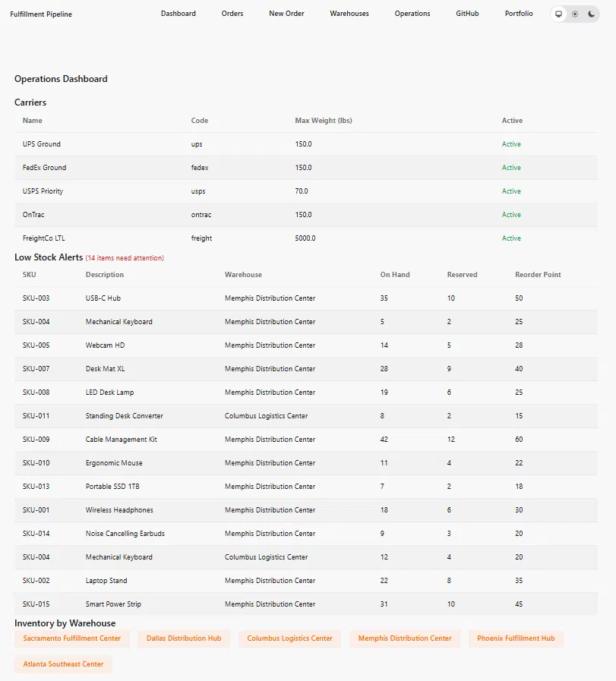Click Active status in UPS Ground row
616x681 pixels.
[x=511, y=144]
